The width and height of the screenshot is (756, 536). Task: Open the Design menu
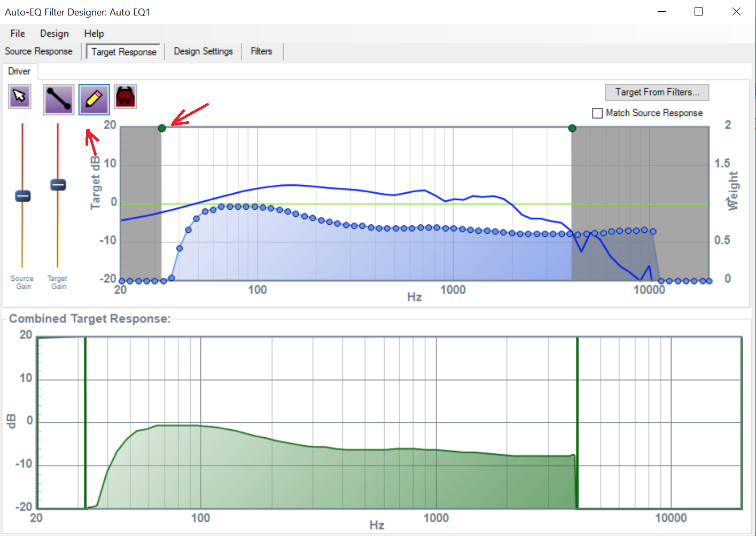click(x=54, y=34)
